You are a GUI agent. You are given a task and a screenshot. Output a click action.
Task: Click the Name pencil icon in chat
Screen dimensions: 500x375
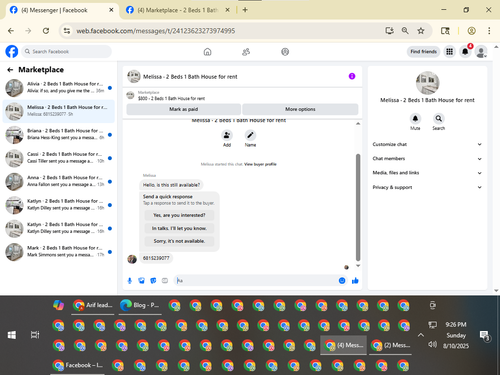[250, 135]
